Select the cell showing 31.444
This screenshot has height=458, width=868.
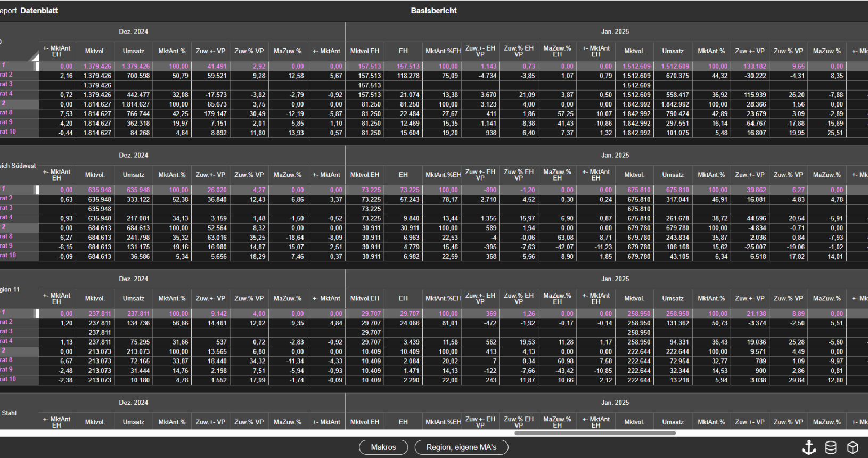[x=134, y=371]
